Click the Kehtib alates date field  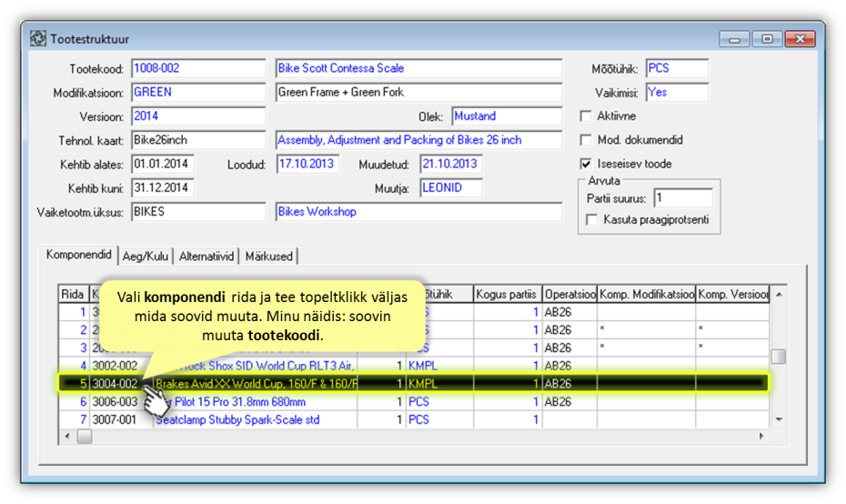[x=163, y=164]
